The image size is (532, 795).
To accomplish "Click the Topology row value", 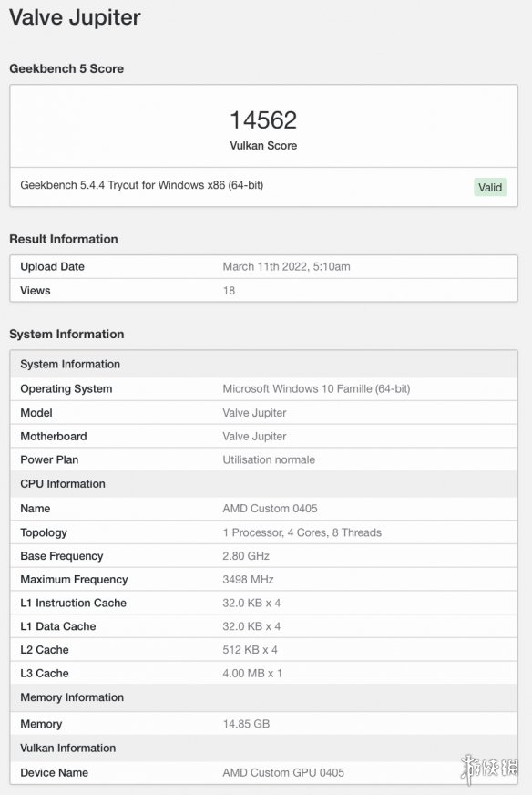I will pos(302,532).
